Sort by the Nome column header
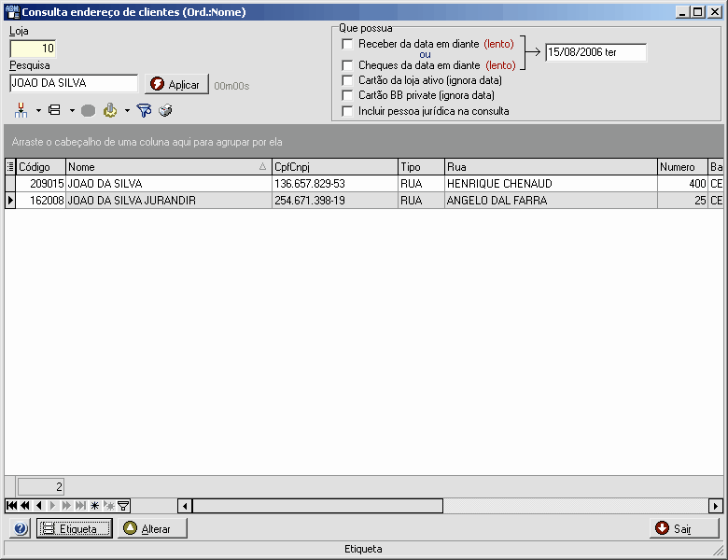 point(169,167)
